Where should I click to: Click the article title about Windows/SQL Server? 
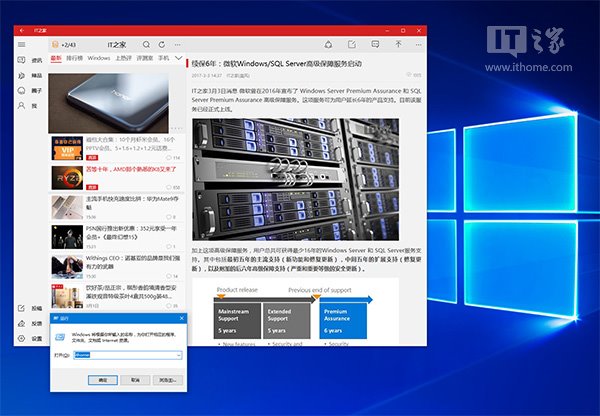tap(277, 64)
